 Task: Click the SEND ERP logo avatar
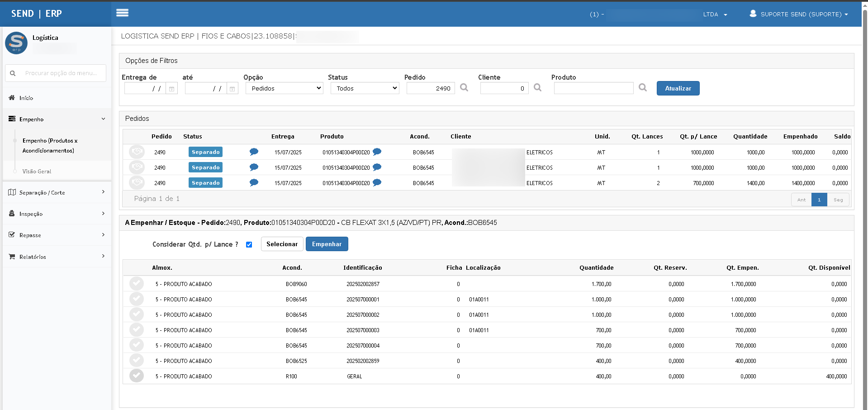point(16,43)
